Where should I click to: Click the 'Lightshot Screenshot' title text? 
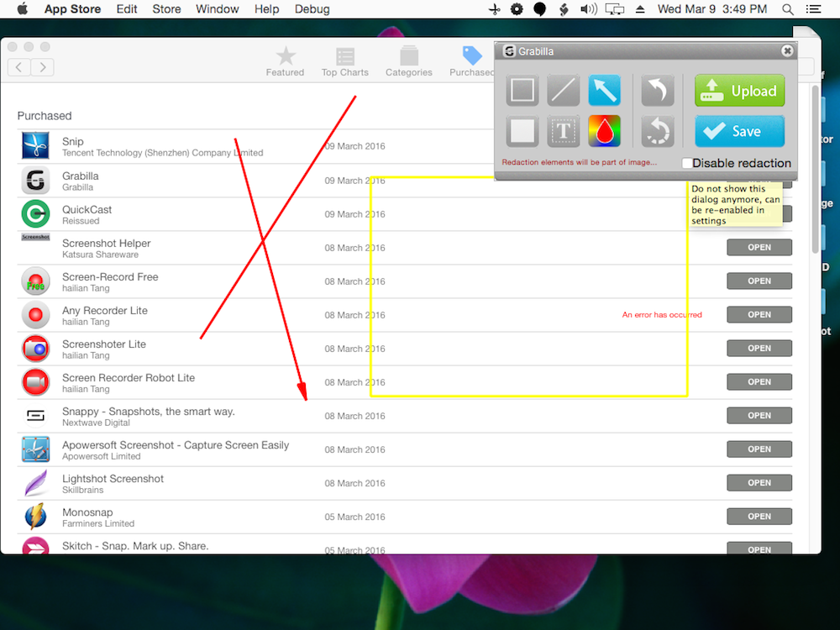pos(113,479)
